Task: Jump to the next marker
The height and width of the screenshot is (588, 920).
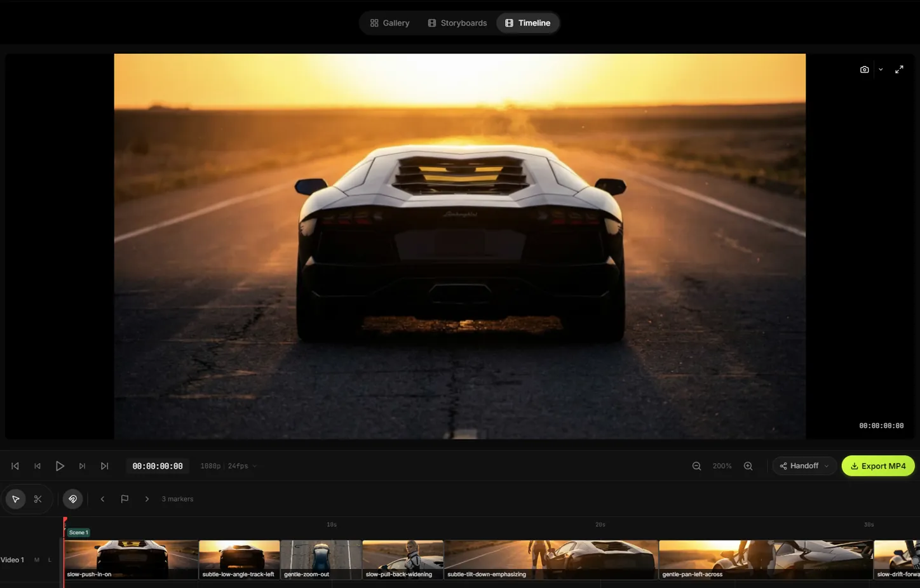Action: pyautogui.click(x=147, y=498)
